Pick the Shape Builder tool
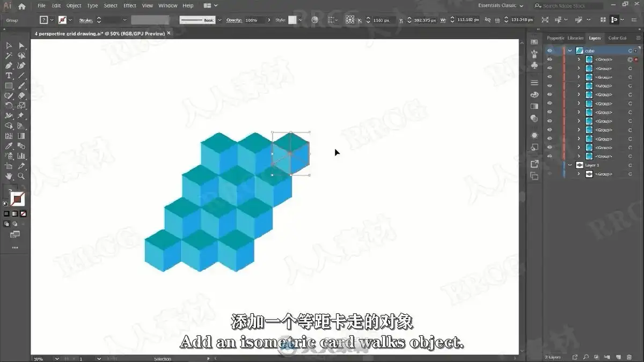This screenshot has width=644, height=362. coord(9,126)
